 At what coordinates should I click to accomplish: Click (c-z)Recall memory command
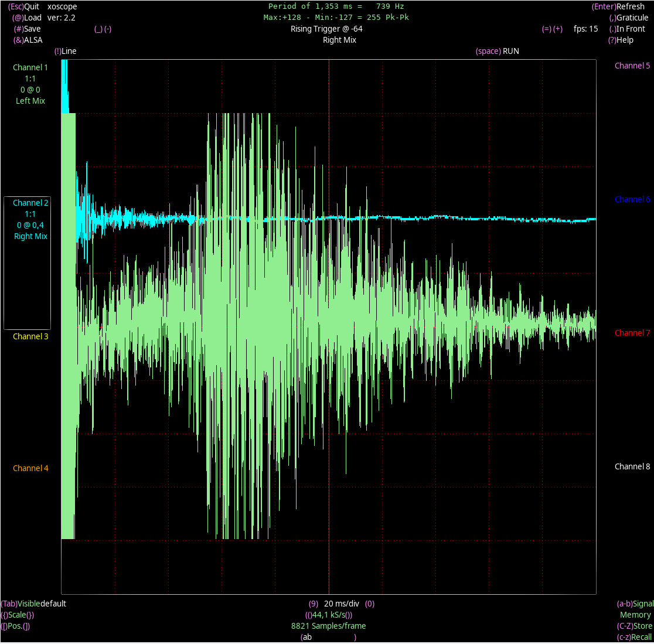634,638
